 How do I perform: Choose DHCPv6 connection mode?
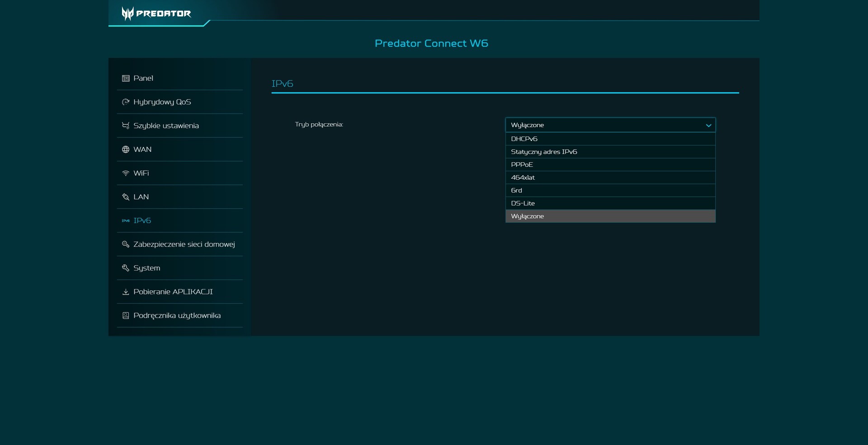click(610, 139)
